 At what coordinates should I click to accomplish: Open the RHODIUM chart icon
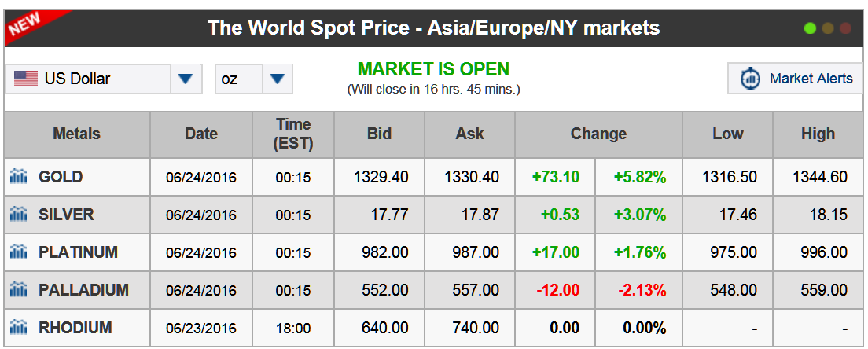(18, 328)
